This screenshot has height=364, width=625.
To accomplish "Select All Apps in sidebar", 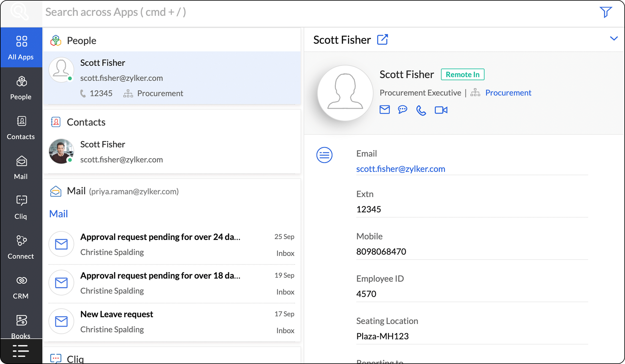I will pyautogui.click(x=21, y=48).
